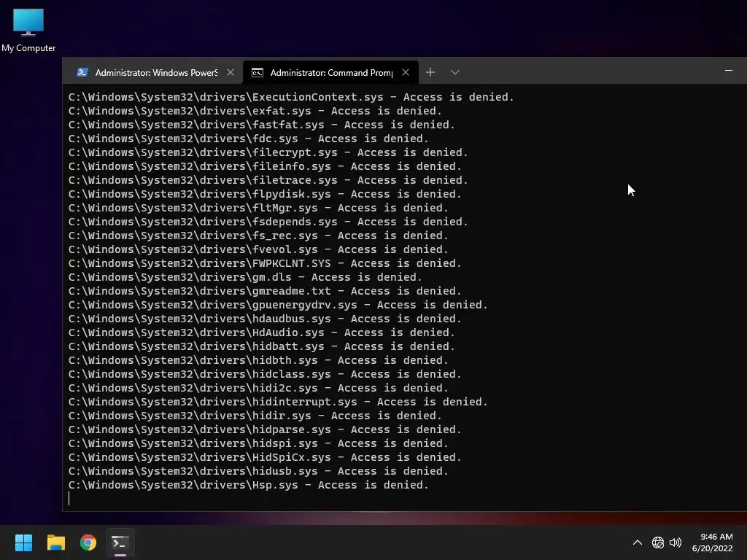Click the Command Prompt icon in the tab
Image resolution: width=747 pixels, height=560 pixels.
point(258,72)
